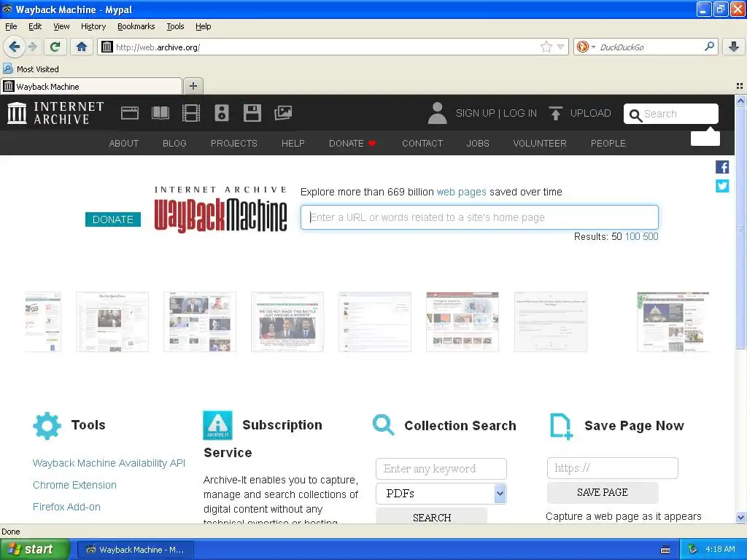This screenshot has width=747, height=560.
Task: Open the bookmarks dropdown arrow beside the star
Action: 561,47
